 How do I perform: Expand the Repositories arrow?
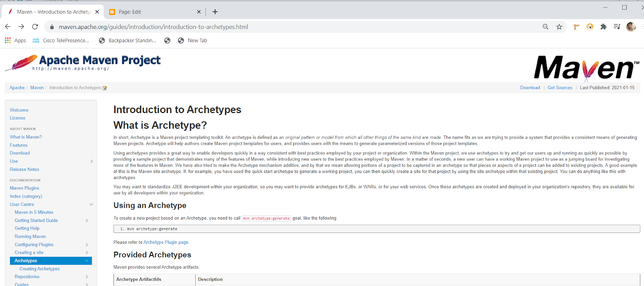click(87, 277)
